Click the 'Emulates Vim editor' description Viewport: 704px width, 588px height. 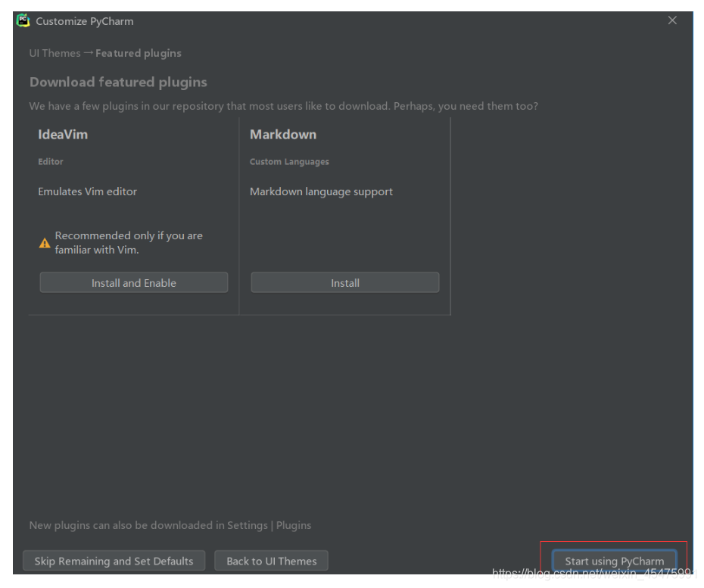pyautogui.click(x=88, y=191)
